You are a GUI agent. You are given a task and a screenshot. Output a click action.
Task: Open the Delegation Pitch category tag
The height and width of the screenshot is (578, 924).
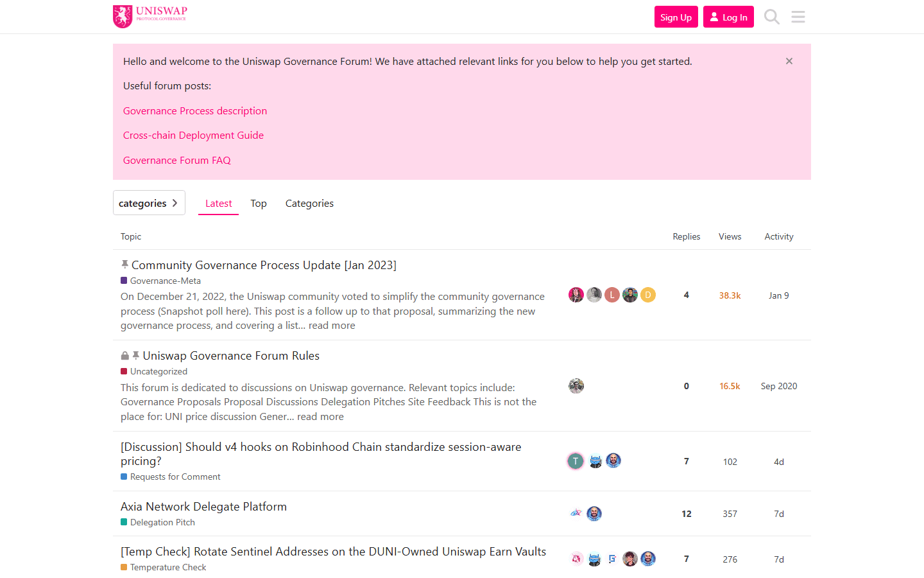click(x=158, y=522)
